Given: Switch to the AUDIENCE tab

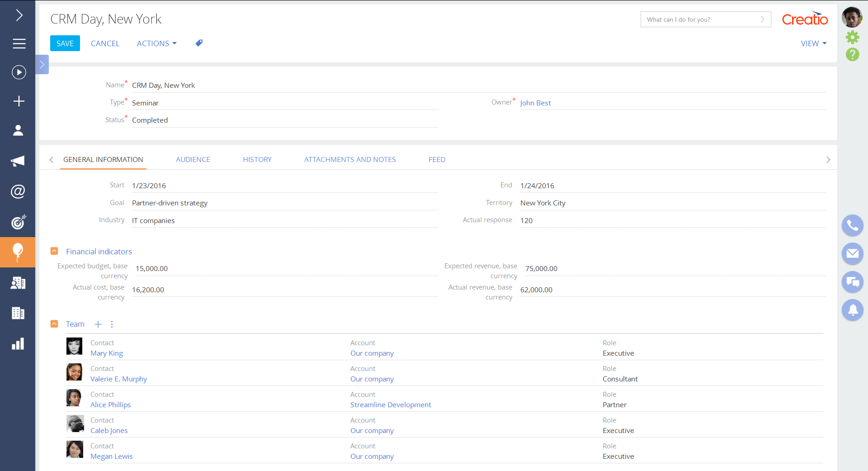Looking at the screenshot, I should [193, 159].
